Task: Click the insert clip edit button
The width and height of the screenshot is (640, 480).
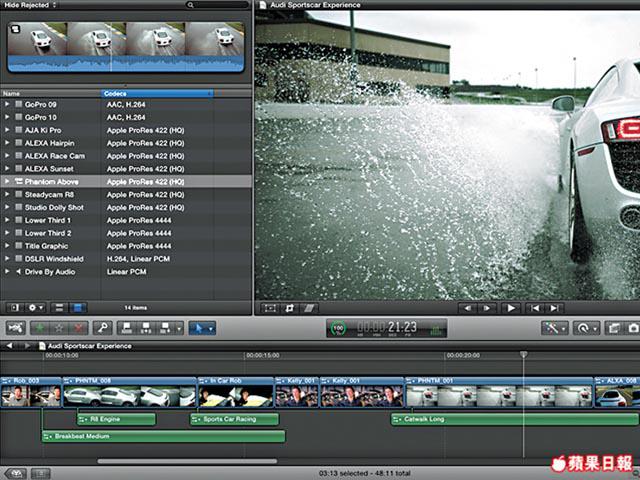Action: click(x=146, y=328)
